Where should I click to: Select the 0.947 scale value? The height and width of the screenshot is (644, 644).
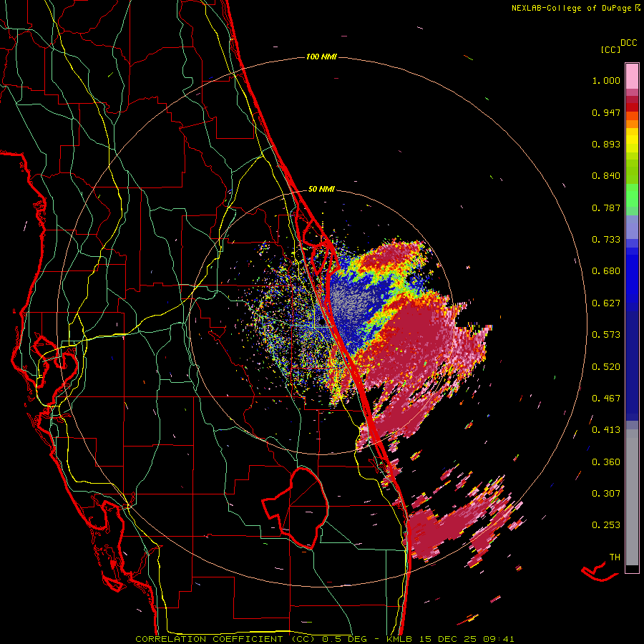(x=606, y=112)
